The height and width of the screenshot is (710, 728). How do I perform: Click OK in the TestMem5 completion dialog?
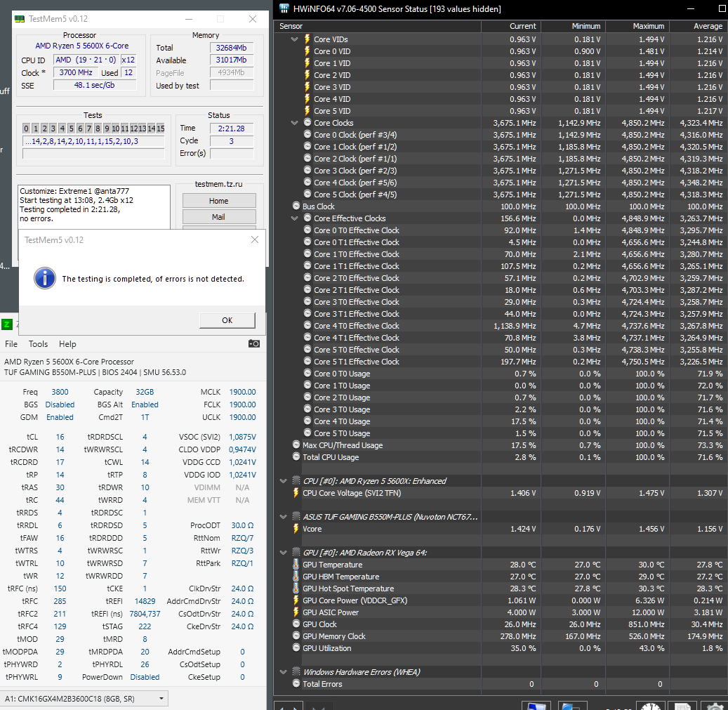pyautogui.click(x=227, y=320)
